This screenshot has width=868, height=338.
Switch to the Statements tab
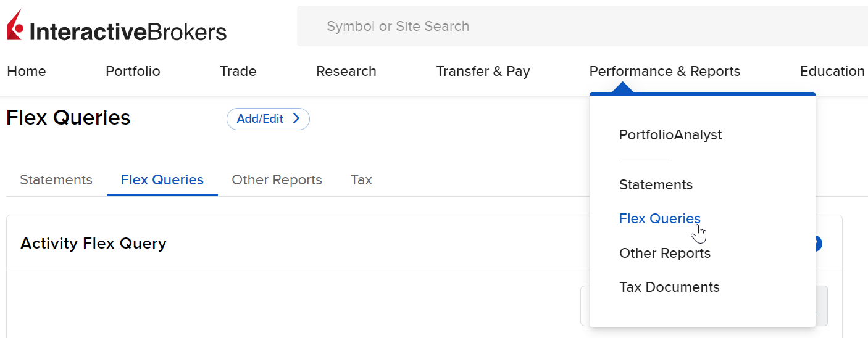tap(56, 180)
